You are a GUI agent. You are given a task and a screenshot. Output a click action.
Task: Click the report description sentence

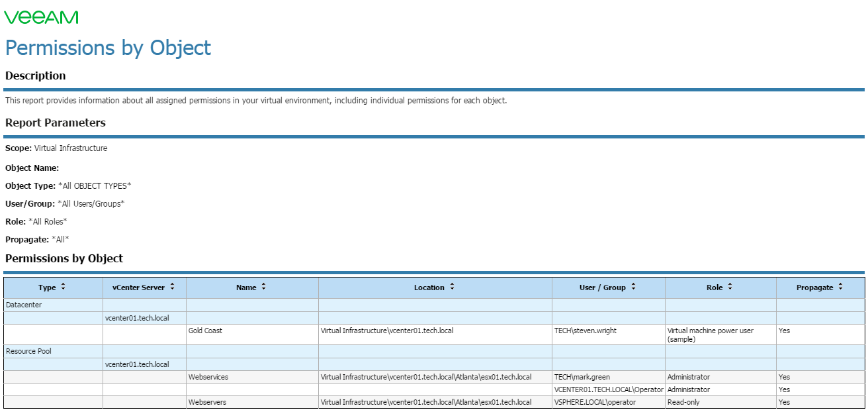pos(256,101)
